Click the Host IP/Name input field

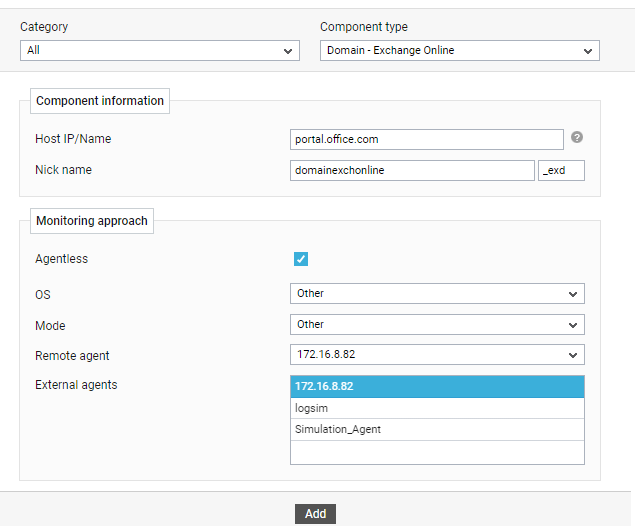point(427,139)
